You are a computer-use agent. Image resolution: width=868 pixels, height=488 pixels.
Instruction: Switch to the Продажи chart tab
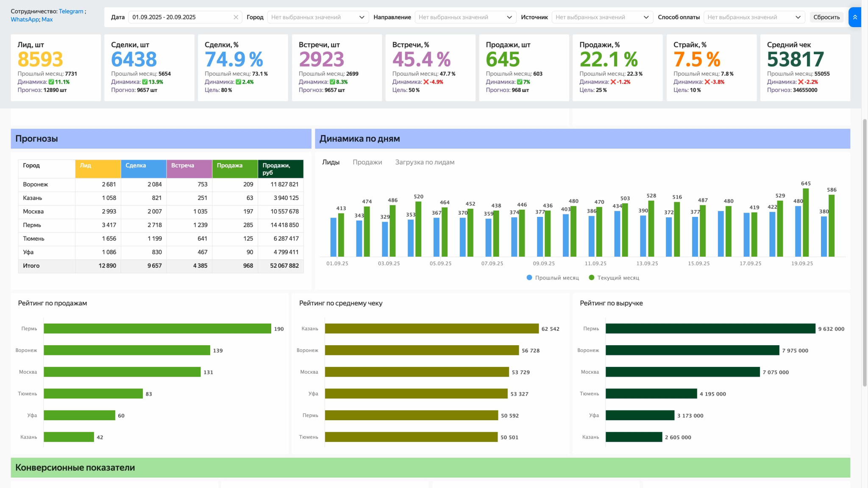point(367,162)
